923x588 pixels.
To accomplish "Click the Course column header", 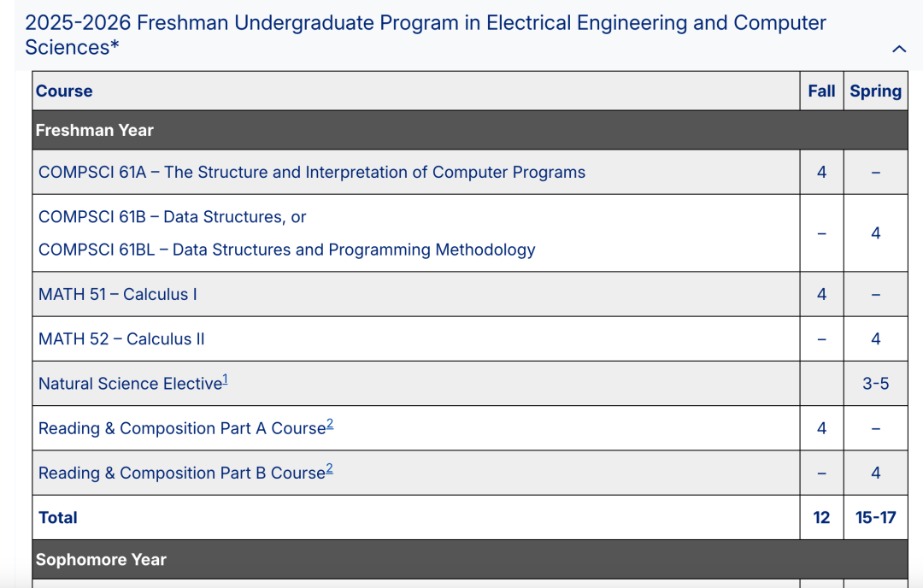I will point(64,91).
